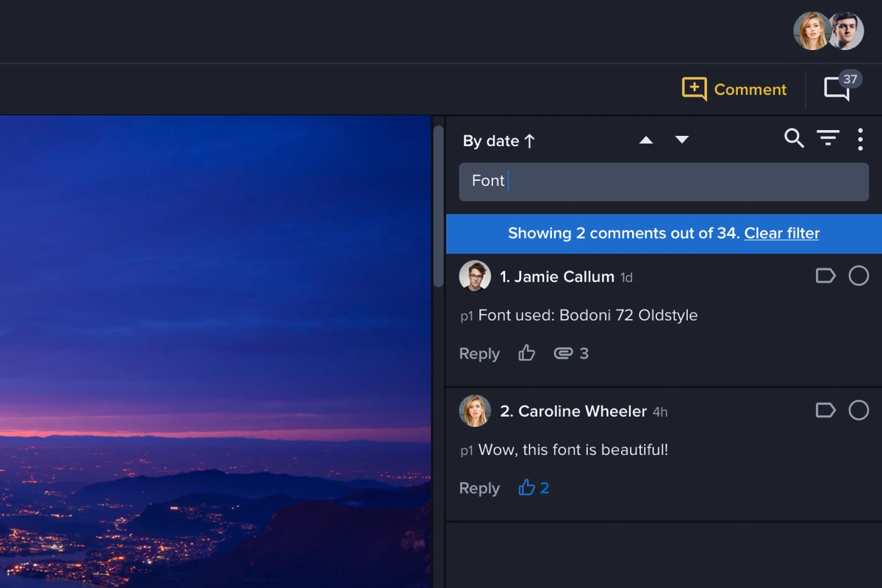The height and width of the screenshot is (588, 882).
Task: Change the By date sort order
Action: [x=499, y=141]
